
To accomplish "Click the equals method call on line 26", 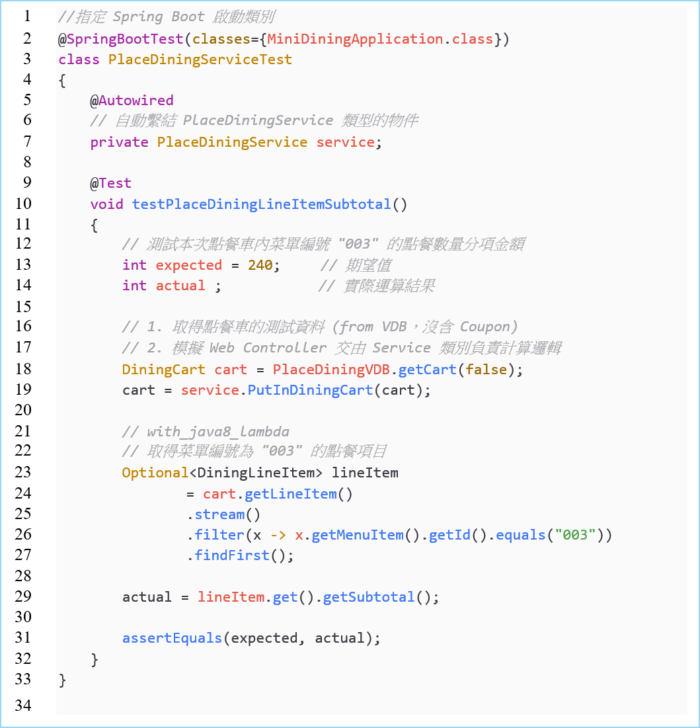I will [521, 535].
